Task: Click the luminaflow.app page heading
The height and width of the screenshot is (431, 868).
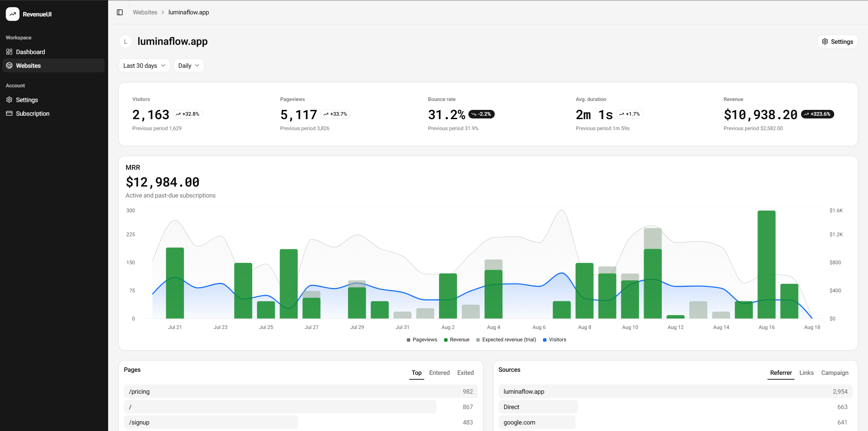Action: 172,41
